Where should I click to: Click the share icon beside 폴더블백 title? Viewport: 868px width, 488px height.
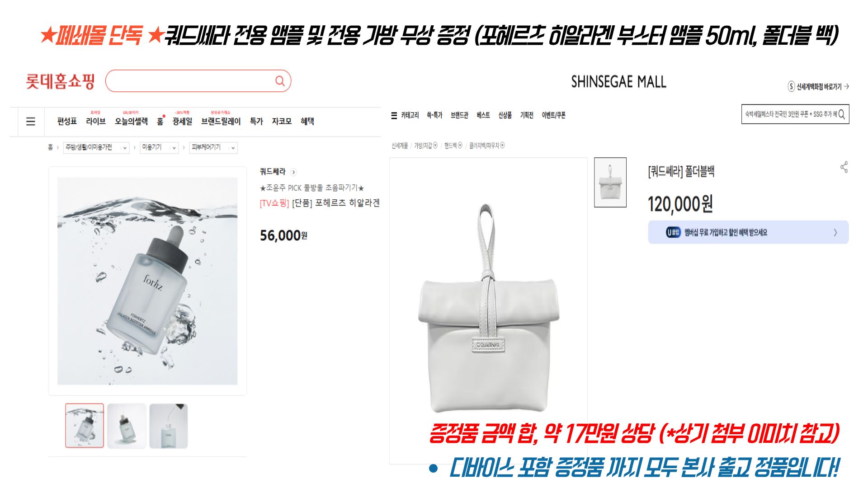click(x=844, y=167)
